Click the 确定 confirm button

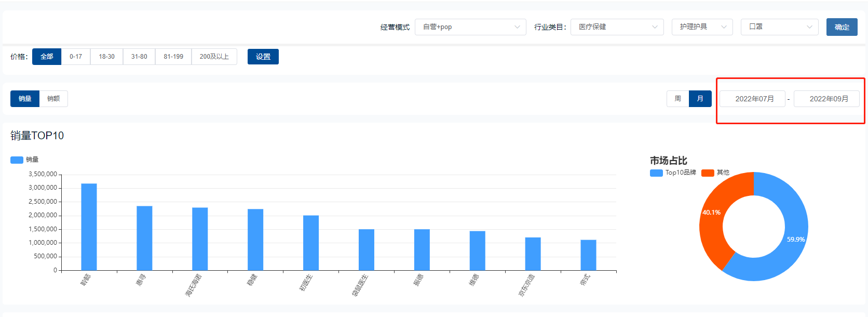842,27
